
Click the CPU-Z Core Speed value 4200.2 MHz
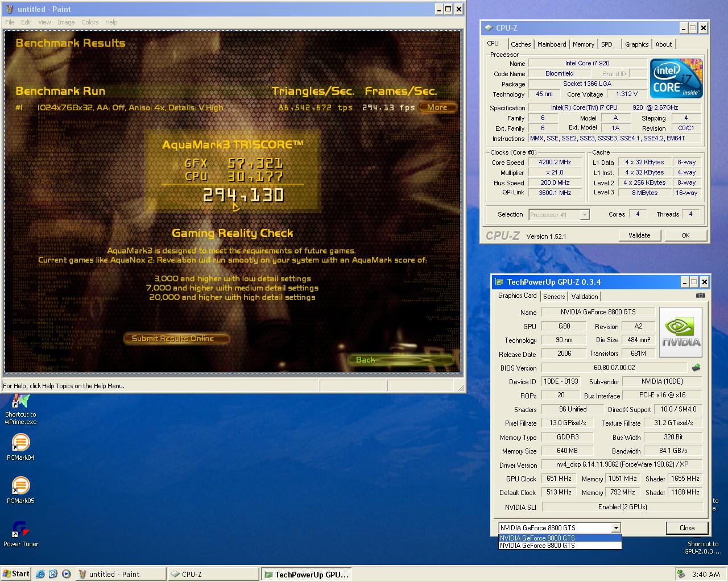555,162
